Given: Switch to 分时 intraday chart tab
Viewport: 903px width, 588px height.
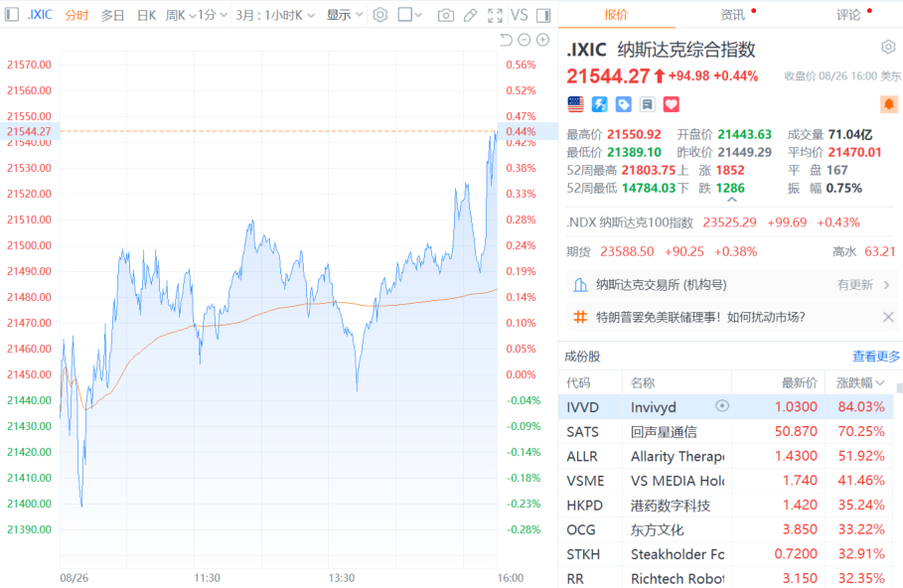Looking at the screenshot, I should (x=76, y=15).
